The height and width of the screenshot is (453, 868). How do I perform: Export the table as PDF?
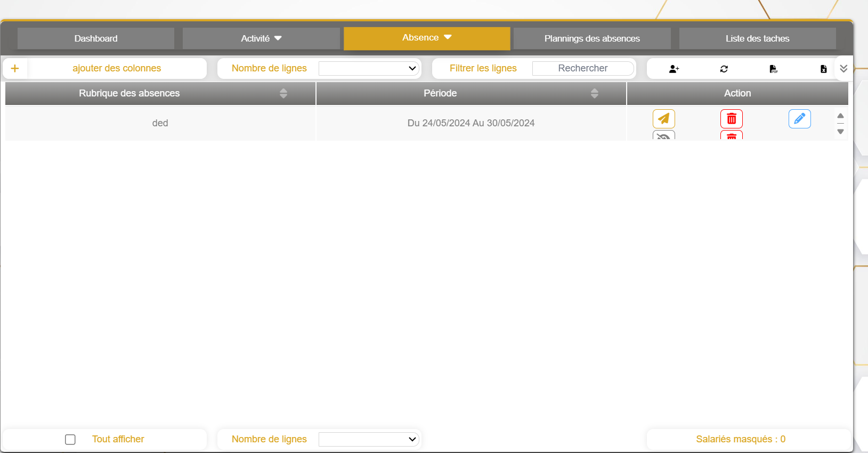click(773, 69)
